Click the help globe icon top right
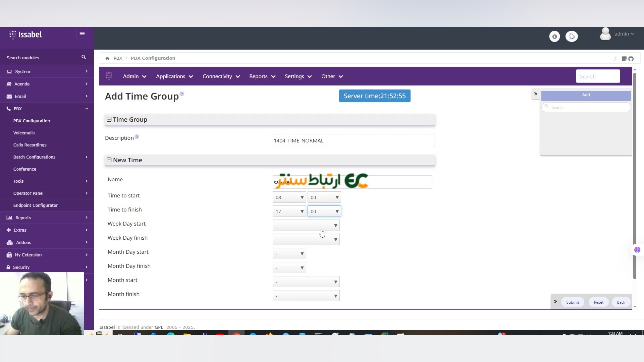The image size is (644, 362). click(x=631, y=59)
